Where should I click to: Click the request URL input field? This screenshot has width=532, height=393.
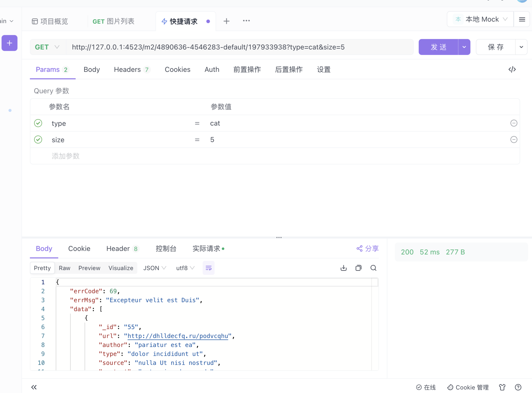(x=239, y=47)
